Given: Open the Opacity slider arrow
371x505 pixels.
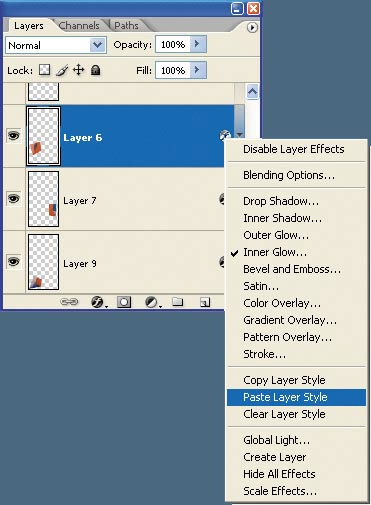Looking at the screenshot, I should (198, 44).
